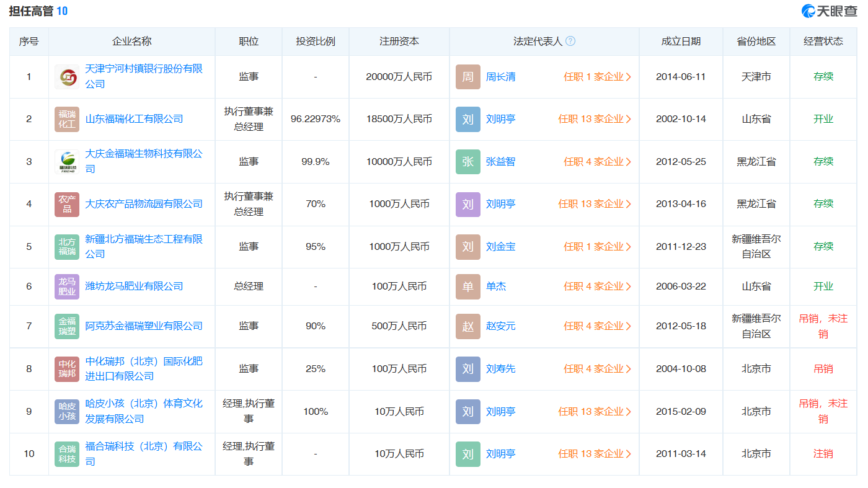Expand 任职 4 家企业 for 赵安元
Image resolution: width=868 pixels, height=488 pixels.
(598, 326)
